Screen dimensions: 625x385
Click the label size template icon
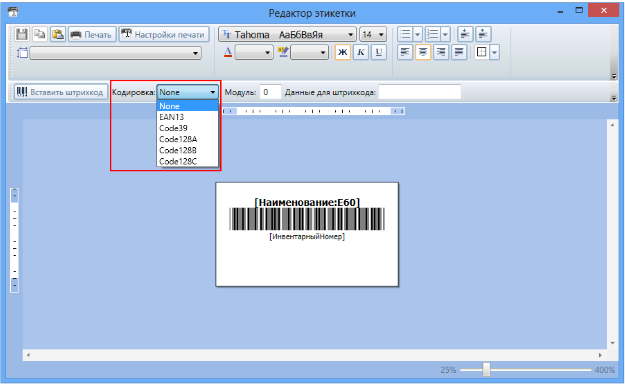click(22, 53)
